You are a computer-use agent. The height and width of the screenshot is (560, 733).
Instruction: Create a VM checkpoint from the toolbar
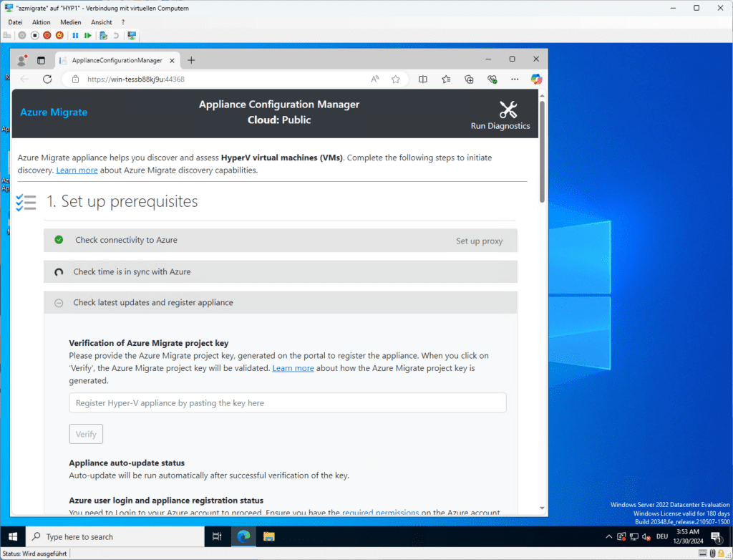(103, 35)
